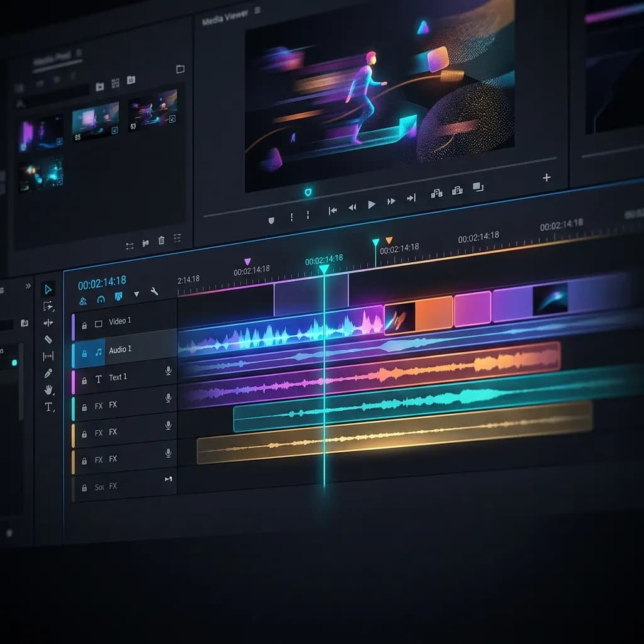Click the linked-clips icon under the timecode
This screenshot has height=644, width=644.
(83, 301)
